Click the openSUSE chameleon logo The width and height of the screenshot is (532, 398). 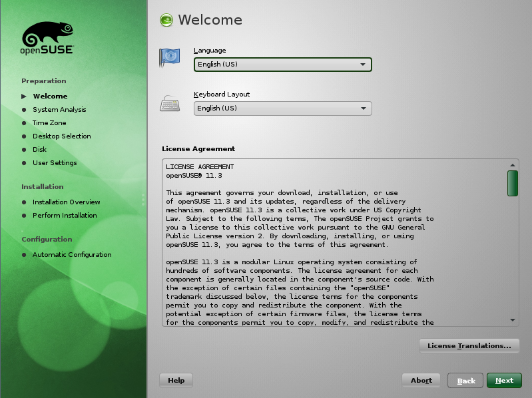47,38
